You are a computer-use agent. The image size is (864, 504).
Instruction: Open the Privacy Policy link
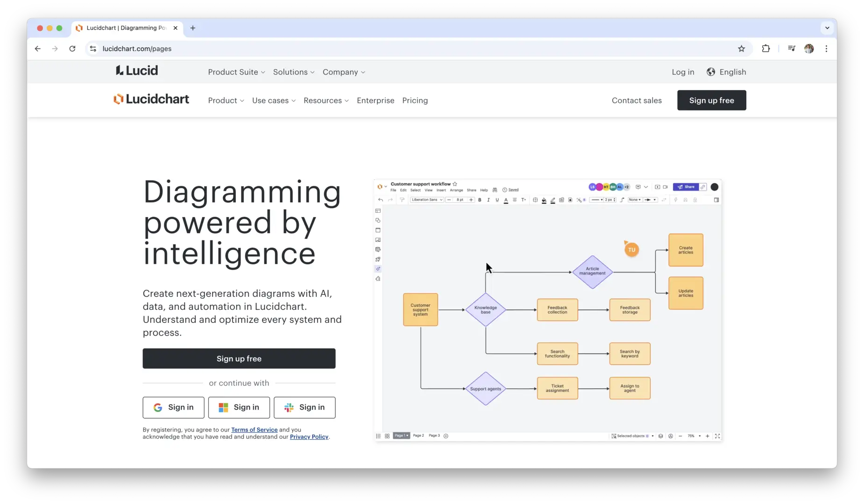tap(309, 437)
